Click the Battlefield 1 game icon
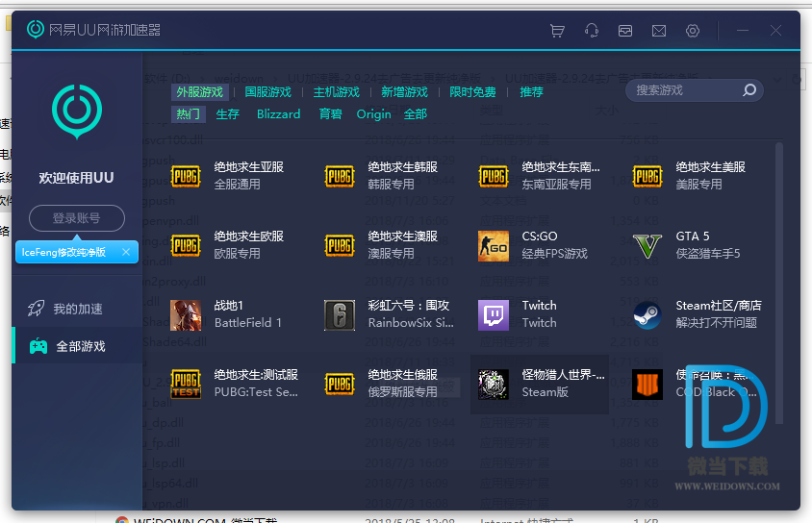Screen dimensions: 812x523 pos(186,315)
